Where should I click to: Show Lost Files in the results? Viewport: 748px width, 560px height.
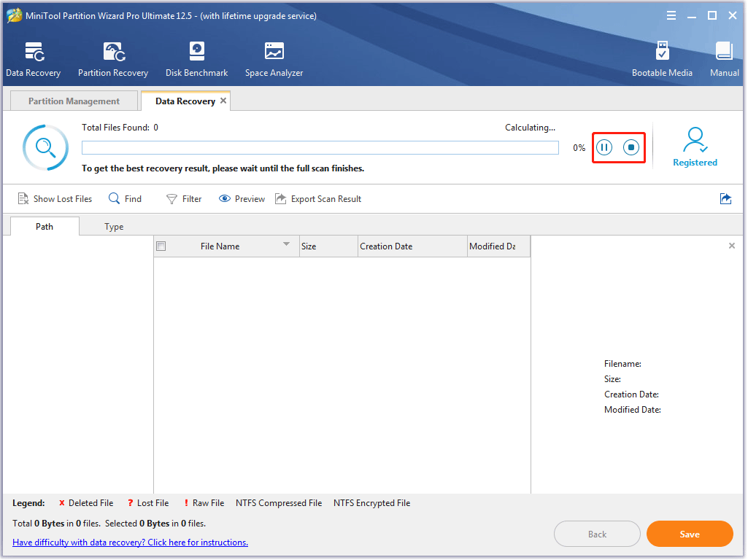[55, 199]
